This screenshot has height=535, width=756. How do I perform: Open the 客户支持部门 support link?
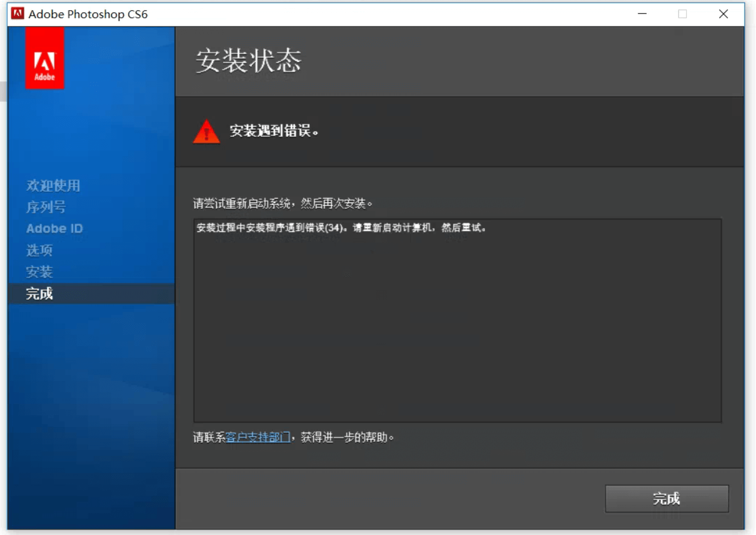(x=258, y=437)
